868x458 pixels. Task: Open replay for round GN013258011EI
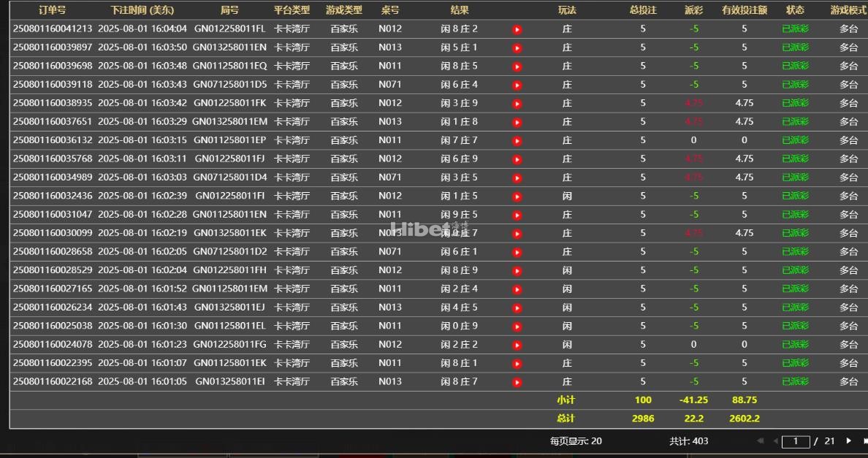click(x=517, y=382)
